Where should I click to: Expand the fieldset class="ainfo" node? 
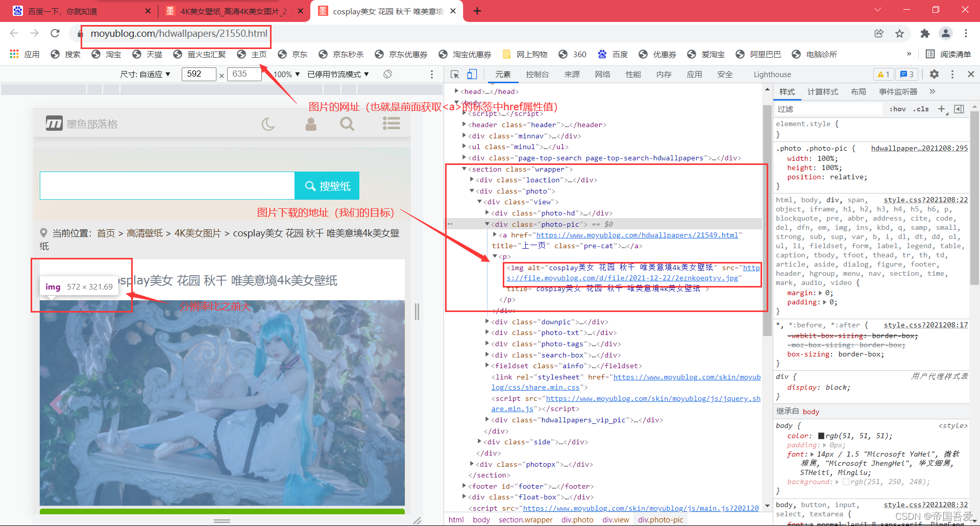[487, 366]
